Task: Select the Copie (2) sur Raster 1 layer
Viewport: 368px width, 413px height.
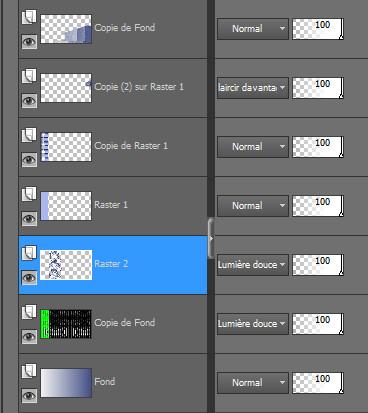Action: pos(139,87)
